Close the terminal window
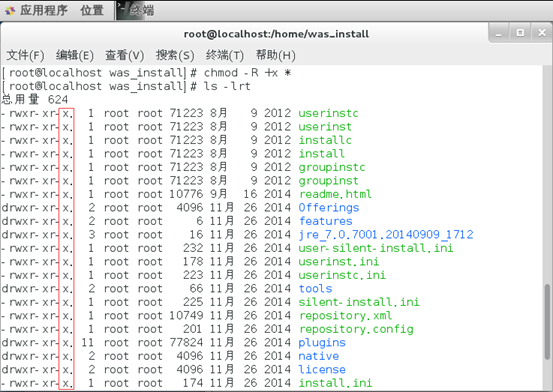The width and height of the screenshot is (553, 392). tap(542, 33)
